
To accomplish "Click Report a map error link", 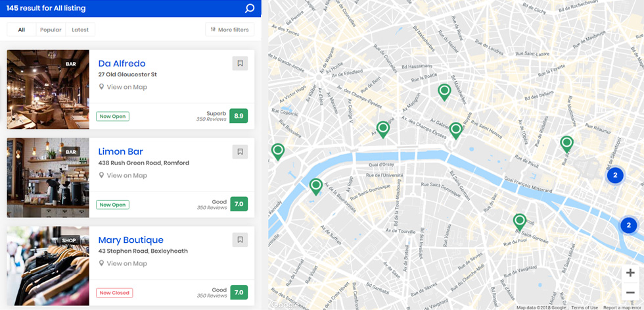I will [622, 307].
